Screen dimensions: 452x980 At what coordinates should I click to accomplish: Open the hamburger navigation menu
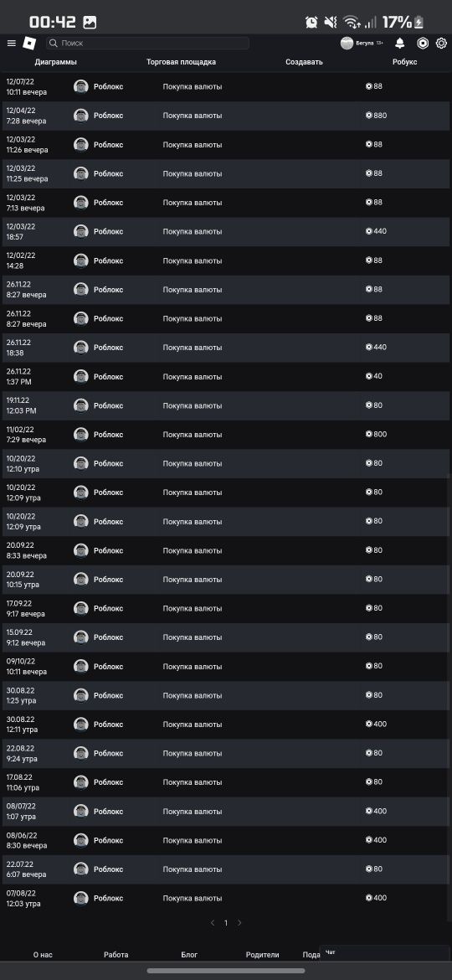tap(11, 43)
